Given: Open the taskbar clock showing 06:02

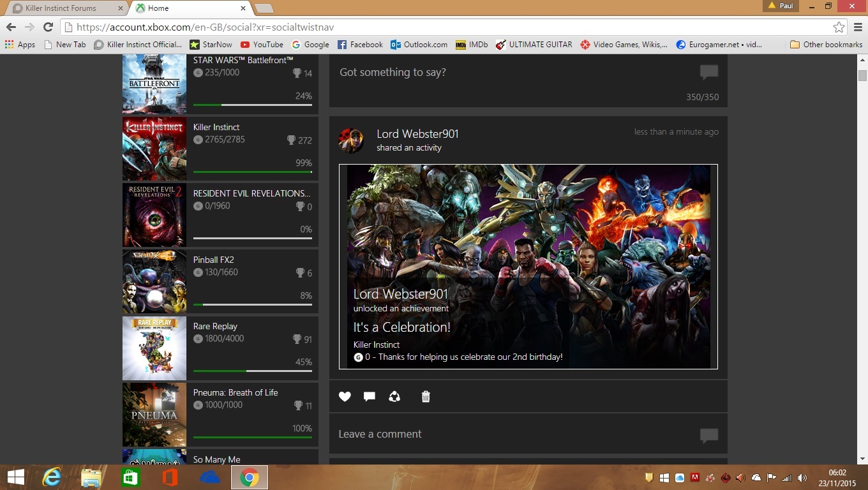Looking at the screenshot, I should 838,477.
